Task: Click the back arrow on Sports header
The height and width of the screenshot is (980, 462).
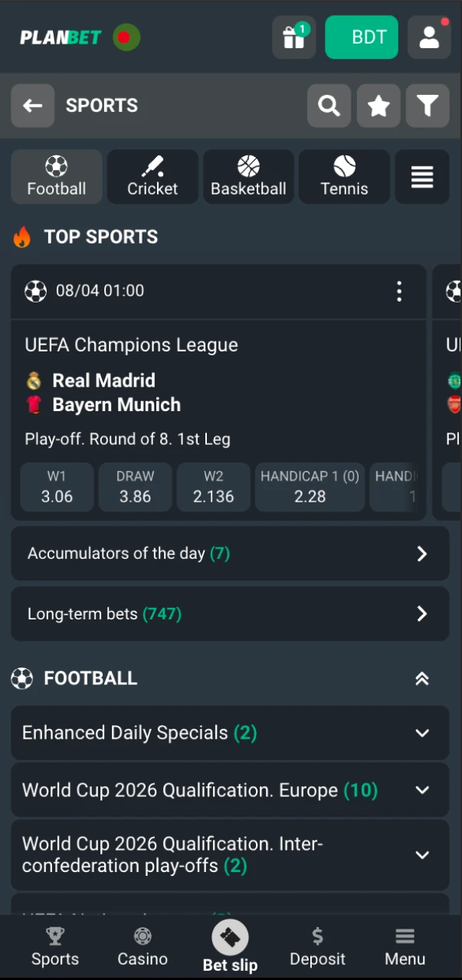Action: pyautogui.click(x=32, y=106)
